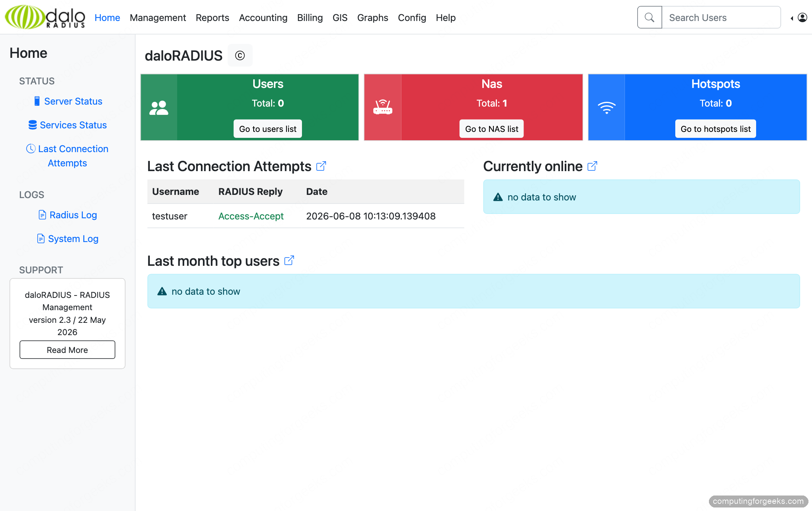
Task: Click the Nas Total: 1 text
Action: tap(492, 103)
